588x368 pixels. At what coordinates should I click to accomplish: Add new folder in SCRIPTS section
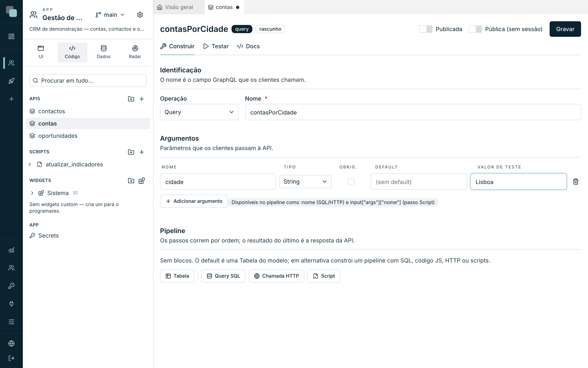[x=131, y=152]
